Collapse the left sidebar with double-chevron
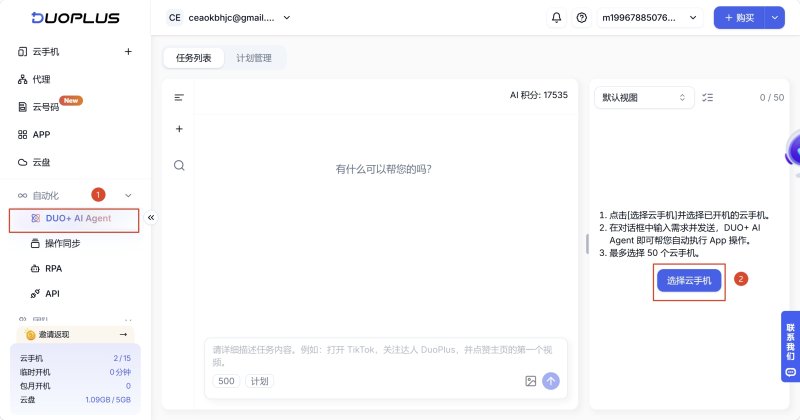This screenshot has height=420, width=800. click(151, 218)
